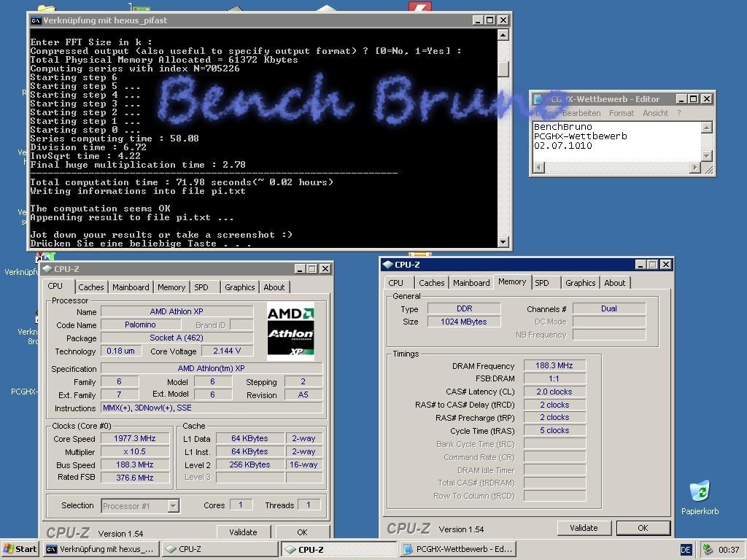Click the right CPU-Z title bar icon
Screen dimensions: 747x560
[388, 264]
